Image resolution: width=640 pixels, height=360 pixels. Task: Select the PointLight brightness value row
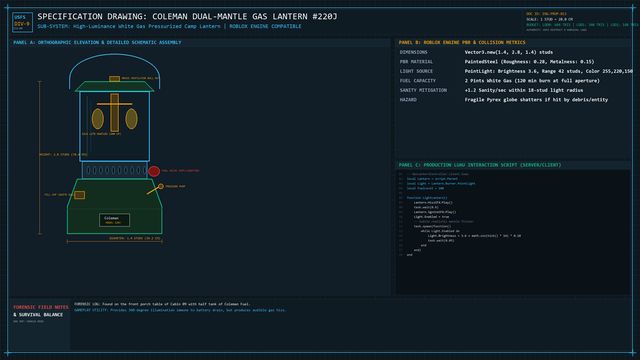tap(549, 71)
